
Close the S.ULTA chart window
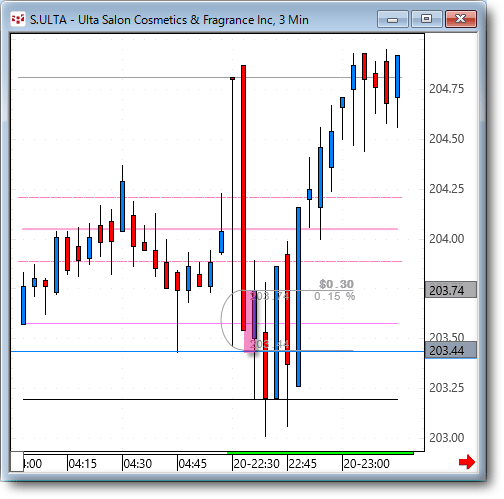click(461, 19)
